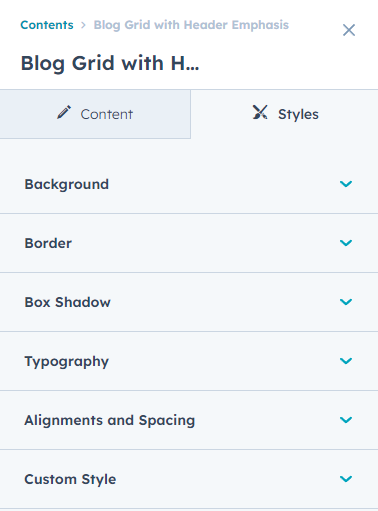Screen dimensions: 378x511
Task: Select the Styles tab label
Action: point(298,114)
